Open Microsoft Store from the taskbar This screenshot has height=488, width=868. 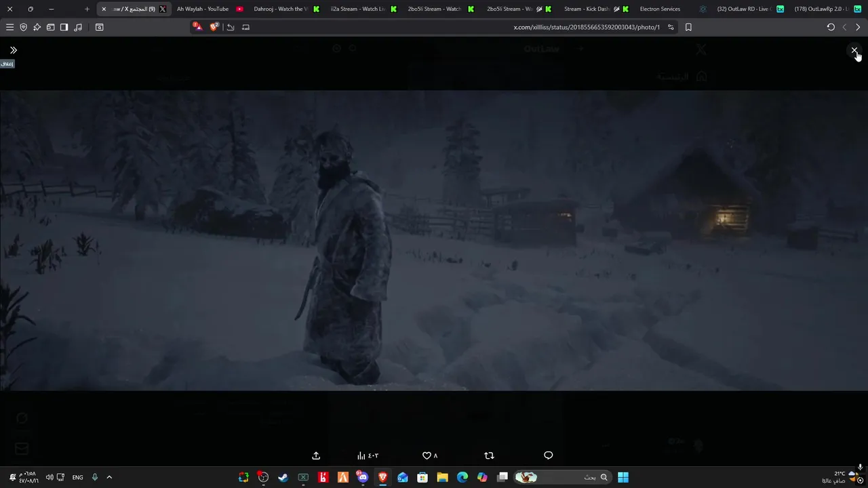tap(422, 477)
